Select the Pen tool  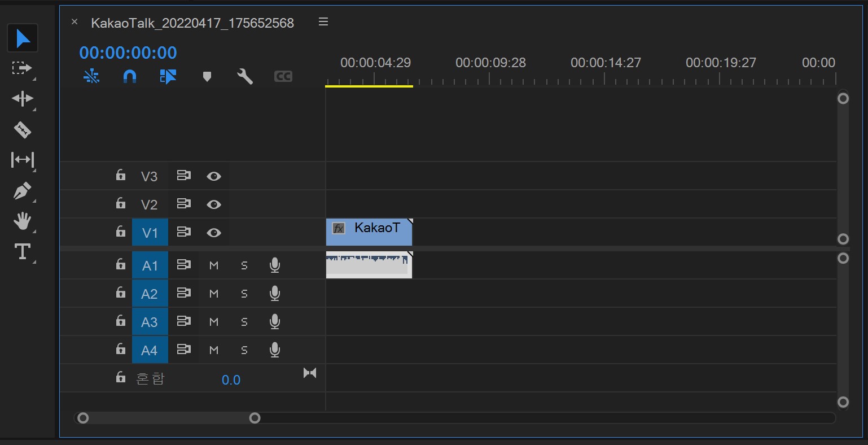[x=22, y=191]
